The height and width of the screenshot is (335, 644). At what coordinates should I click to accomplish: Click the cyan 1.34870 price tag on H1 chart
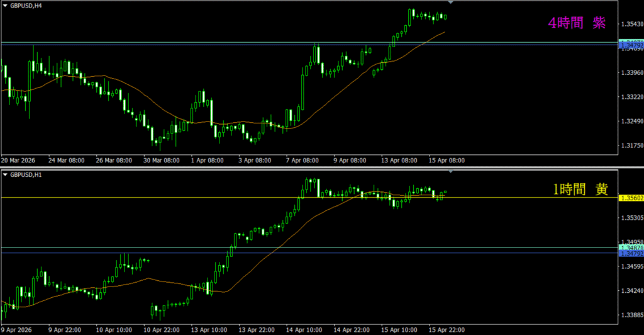[x=631, y=248]
